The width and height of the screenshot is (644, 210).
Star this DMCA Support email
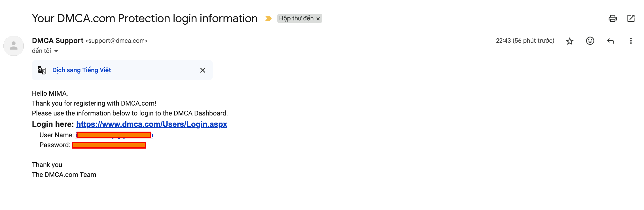pos(570,41)
